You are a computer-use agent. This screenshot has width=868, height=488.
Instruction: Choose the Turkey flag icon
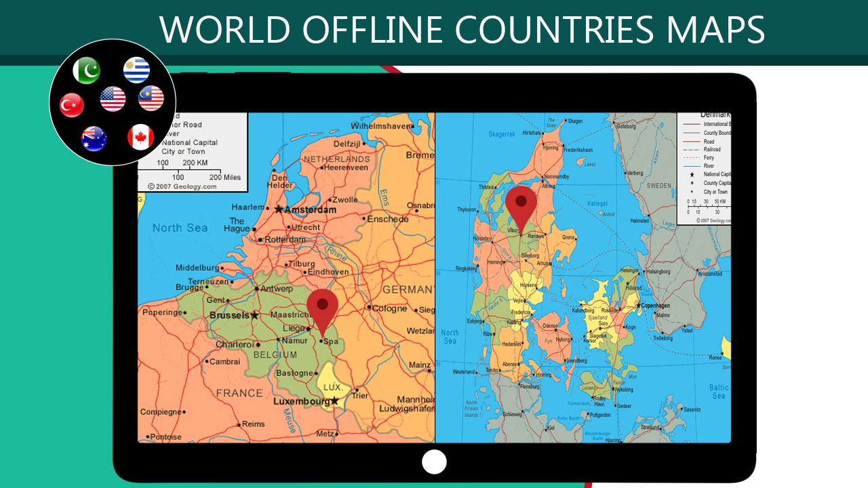coord(71,105)
